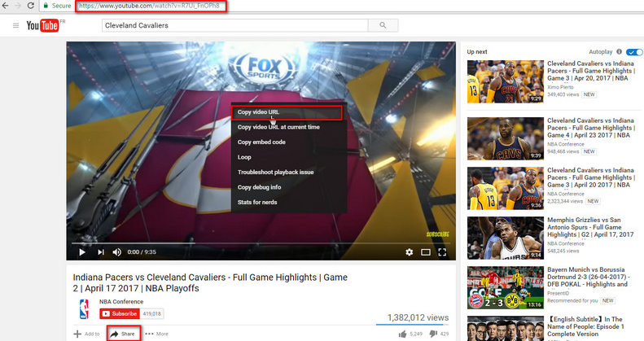
Task: Like the video with thumbs up
Action: (x=402, y=334)
